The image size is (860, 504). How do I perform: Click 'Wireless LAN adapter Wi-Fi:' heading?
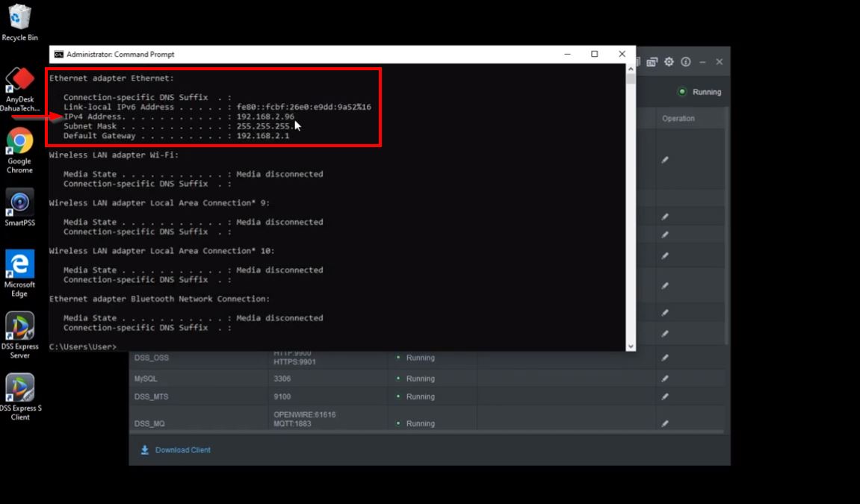[x=114, y=155]
